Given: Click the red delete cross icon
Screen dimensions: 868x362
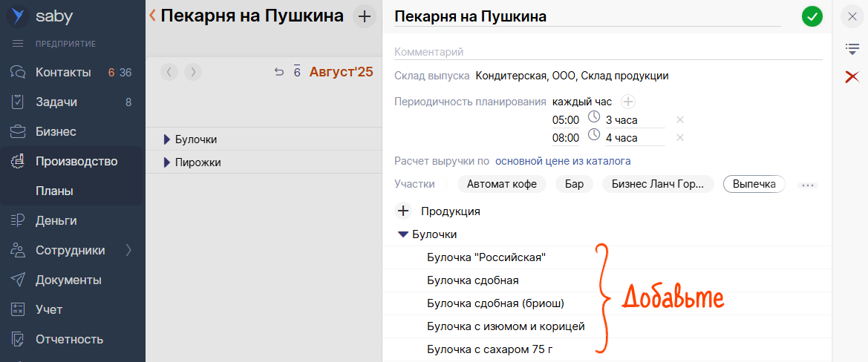Looking at the screenshot, I should [x=852, y=76].
